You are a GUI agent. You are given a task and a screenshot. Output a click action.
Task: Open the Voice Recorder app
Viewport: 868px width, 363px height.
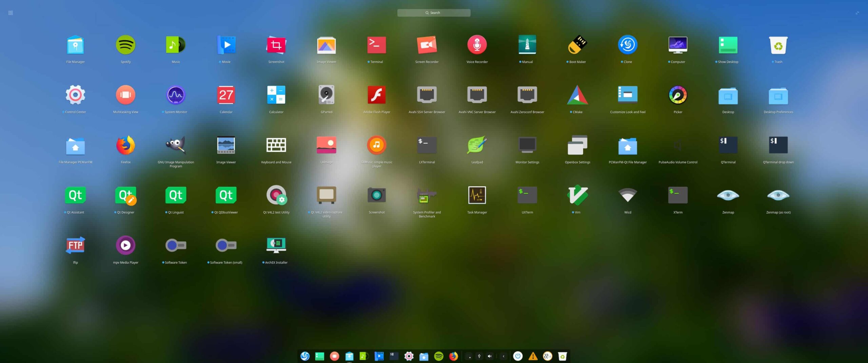pos(477,45)
